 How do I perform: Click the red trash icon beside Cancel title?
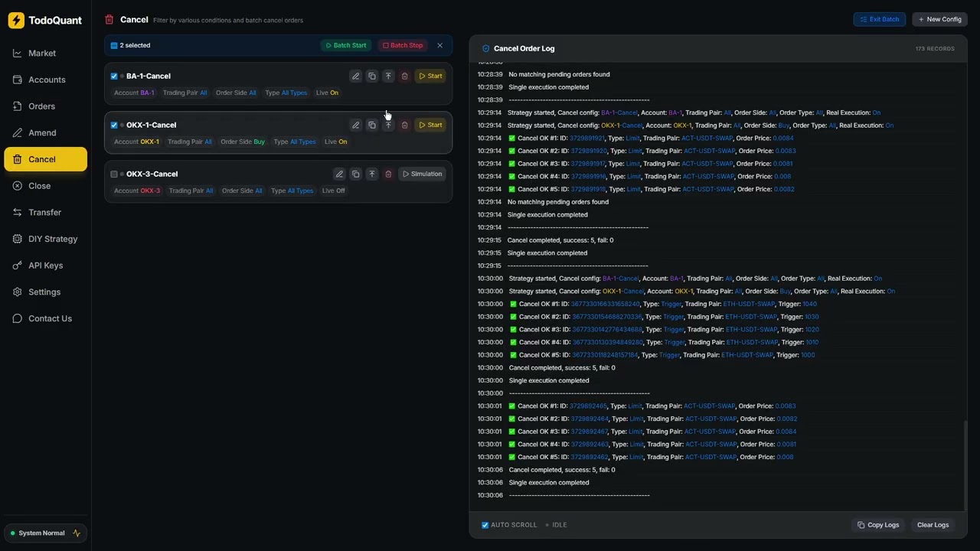point(109,20)
